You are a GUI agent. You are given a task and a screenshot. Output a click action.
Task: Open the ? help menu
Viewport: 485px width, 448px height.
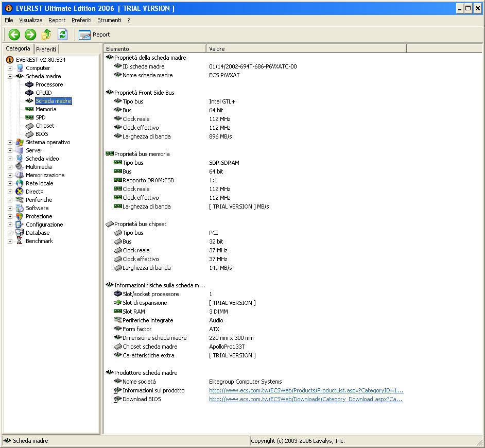(x=129, y=20)
